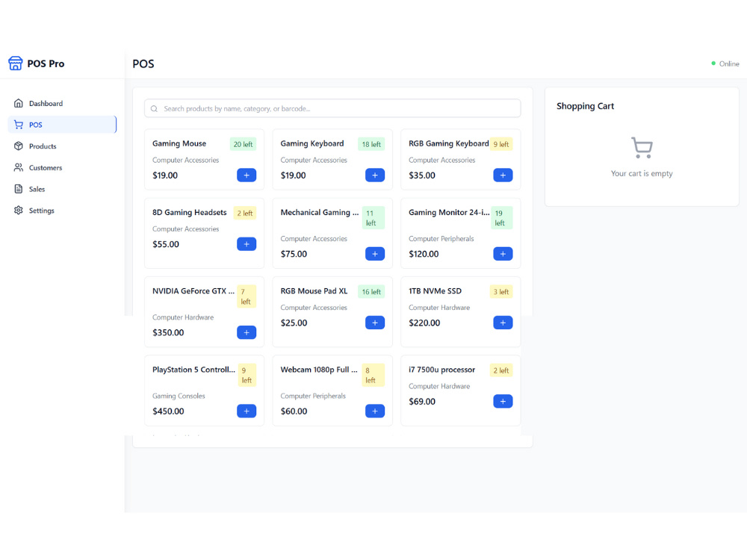Add RGB Gaming Keyboard to cart

(x=503, y=175)
